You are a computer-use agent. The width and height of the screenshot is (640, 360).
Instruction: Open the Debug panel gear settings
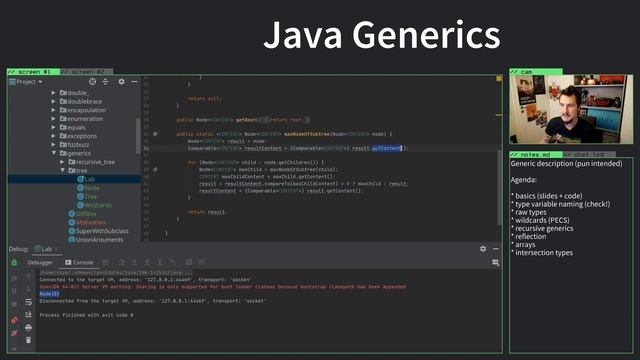[483, 249]
